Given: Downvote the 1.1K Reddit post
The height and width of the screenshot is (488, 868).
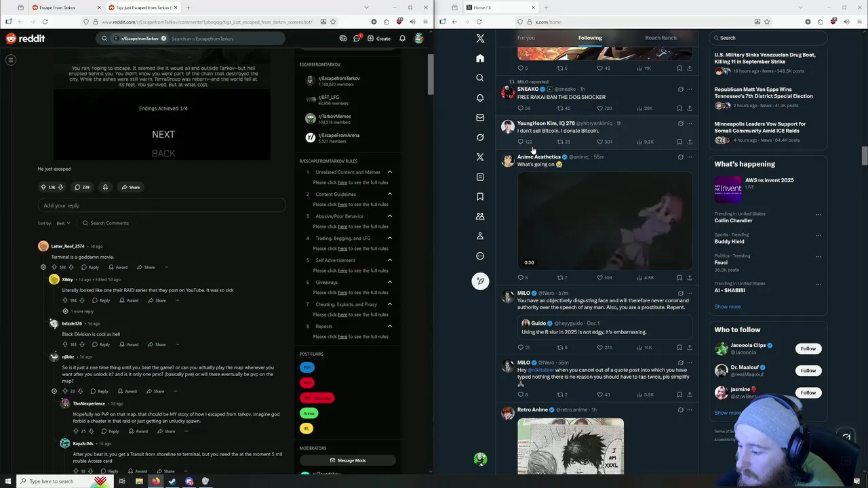Looking at the screenshot, I should [x=60, y=187].
